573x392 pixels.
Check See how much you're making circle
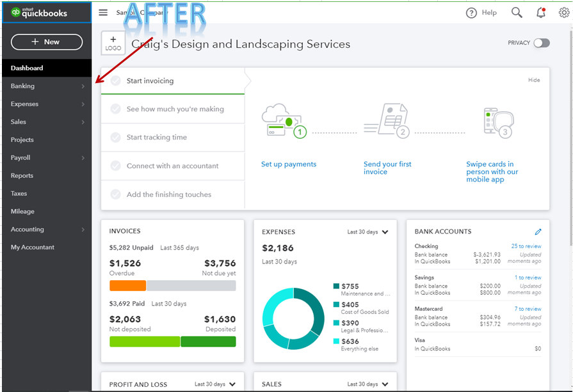115,109
